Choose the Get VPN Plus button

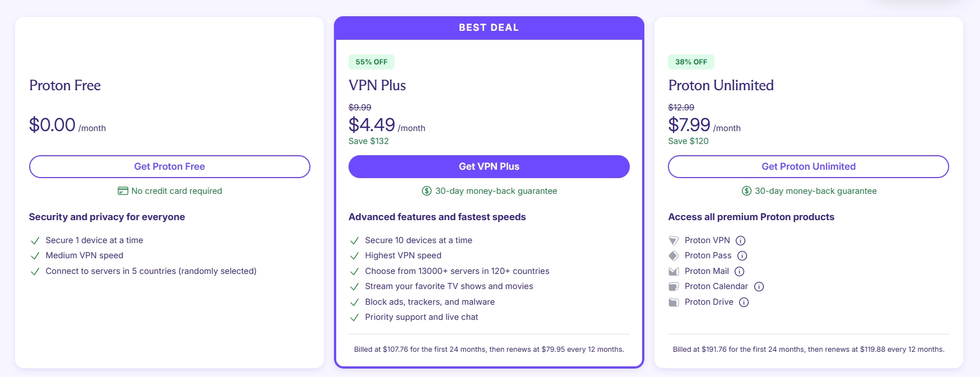tap(489, 166)
